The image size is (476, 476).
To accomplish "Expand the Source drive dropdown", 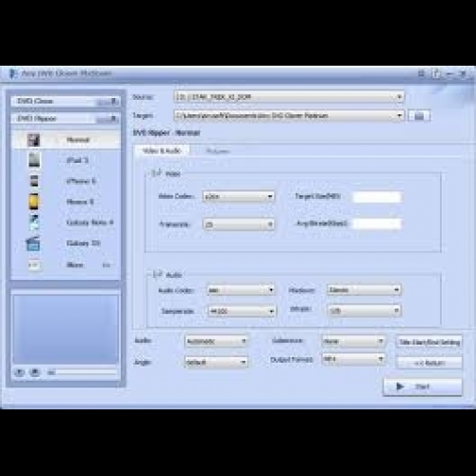I will [x=288, y=97].
